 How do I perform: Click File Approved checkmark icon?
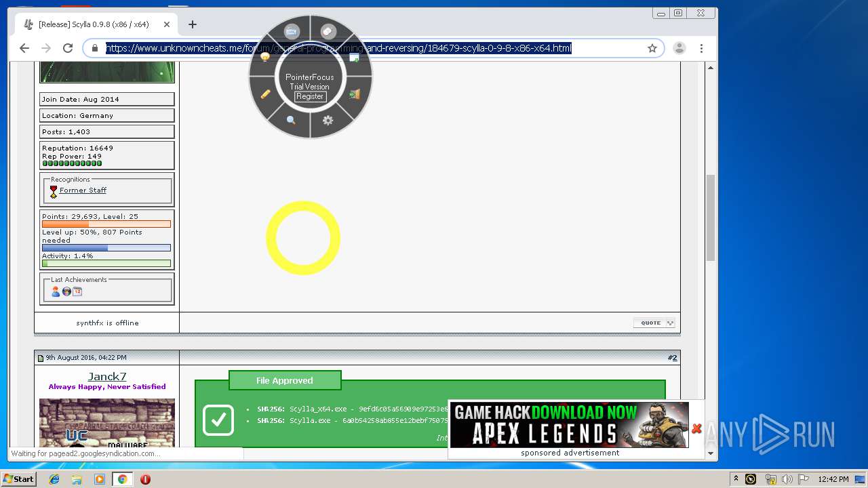pyautogui.click(x=218, y=420)
